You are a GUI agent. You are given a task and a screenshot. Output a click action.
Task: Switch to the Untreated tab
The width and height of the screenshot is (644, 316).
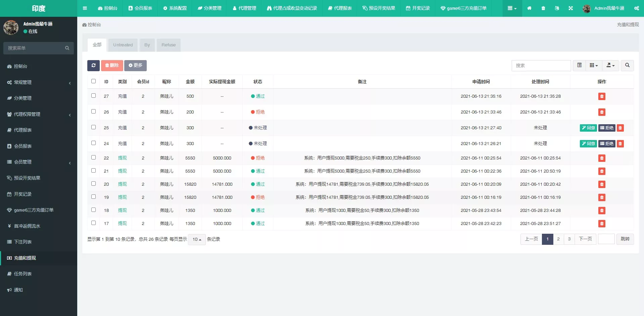[x=123, y=45]
